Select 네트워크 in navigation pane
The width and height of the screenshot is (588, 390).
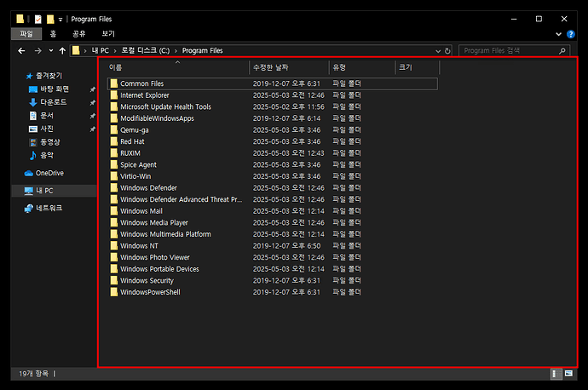(49, 208)
